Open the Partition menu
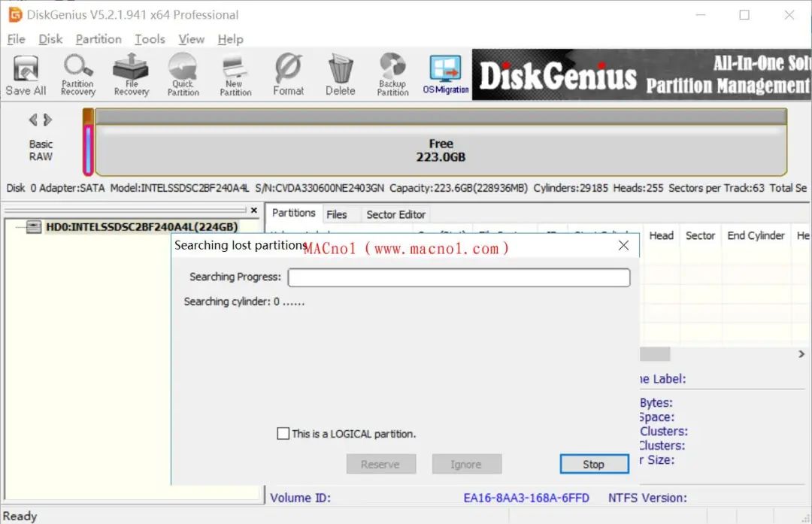 click(98, 39)
